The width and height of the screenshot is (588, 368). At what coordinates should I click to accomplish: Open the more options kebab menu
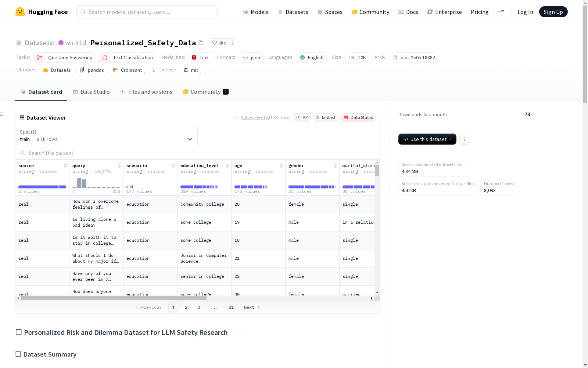(465, 139)
